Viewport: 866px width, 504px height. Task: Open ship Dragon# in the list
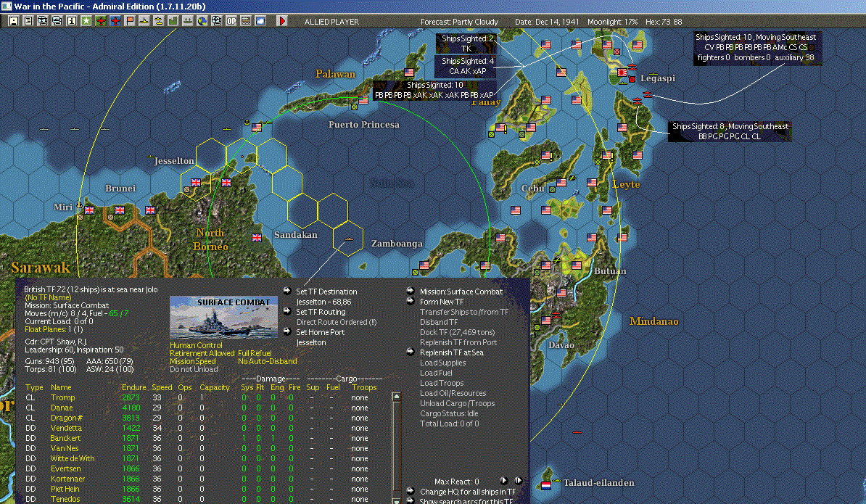pos(66,418)
